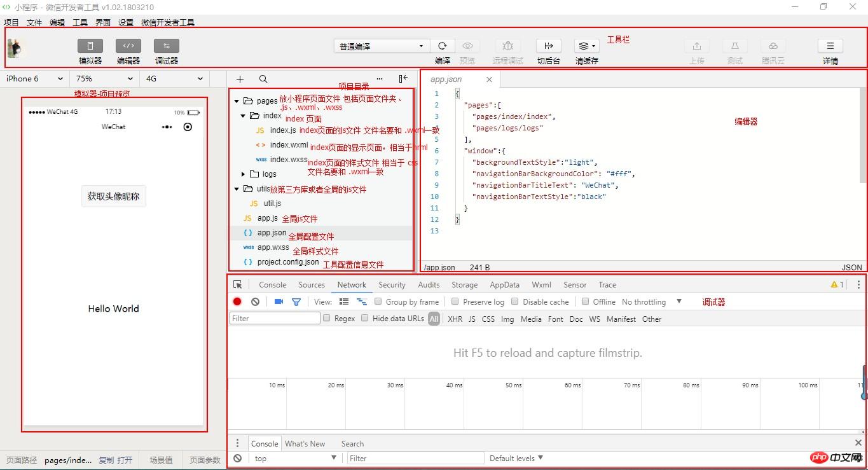Viewport: 868px width, 470px height.
Task: Open the 工具 menu
Action: 80,22
